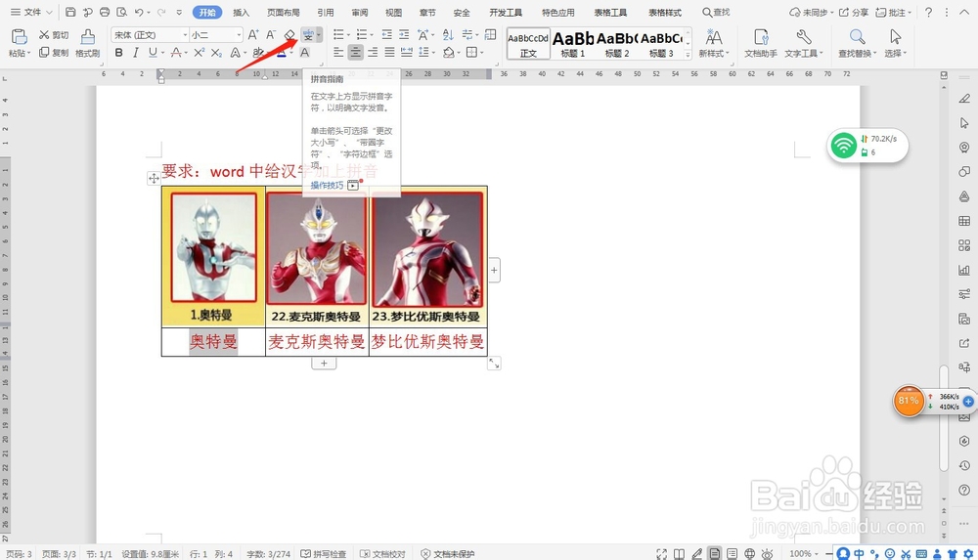Switch to the 表格工具 (Table Tools) tab
978x560 pixels.
[610, 12]
